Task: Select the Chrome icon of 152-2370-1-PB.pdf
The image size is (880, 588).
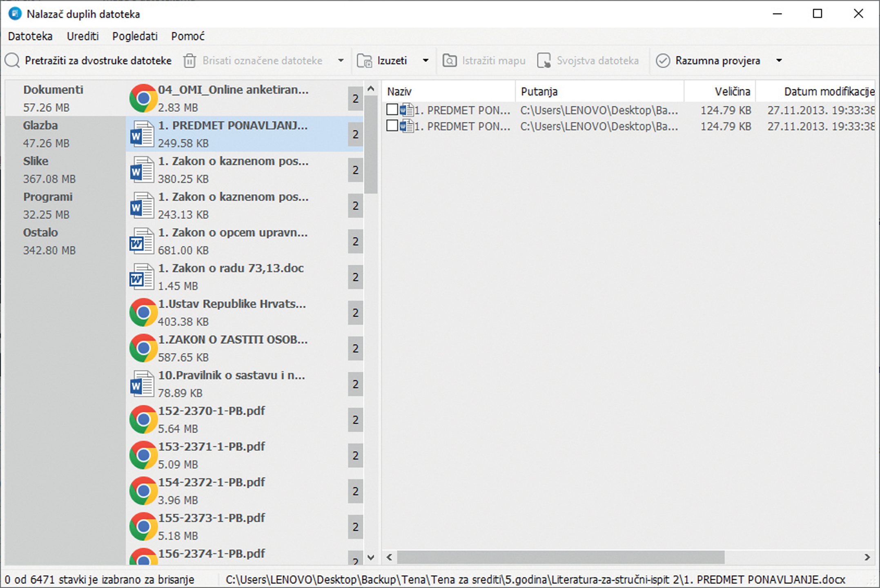Action: pos(143,419)
